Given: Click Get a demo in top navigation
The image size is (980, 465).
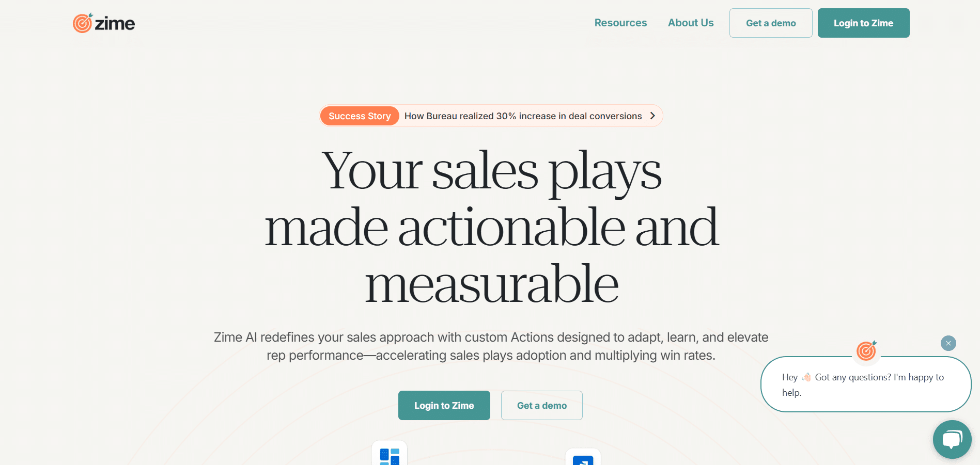Looking at the screenshot, I should [770, 23].
